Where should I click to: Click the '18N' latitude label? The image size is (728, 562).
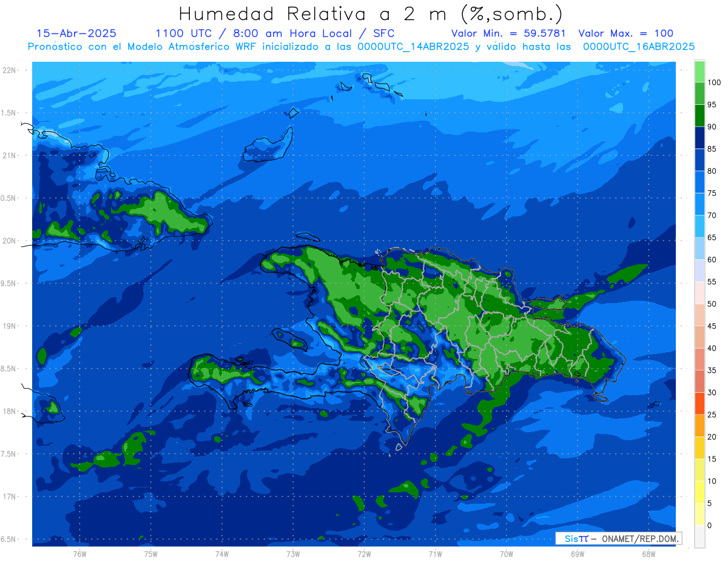point(10,411)
